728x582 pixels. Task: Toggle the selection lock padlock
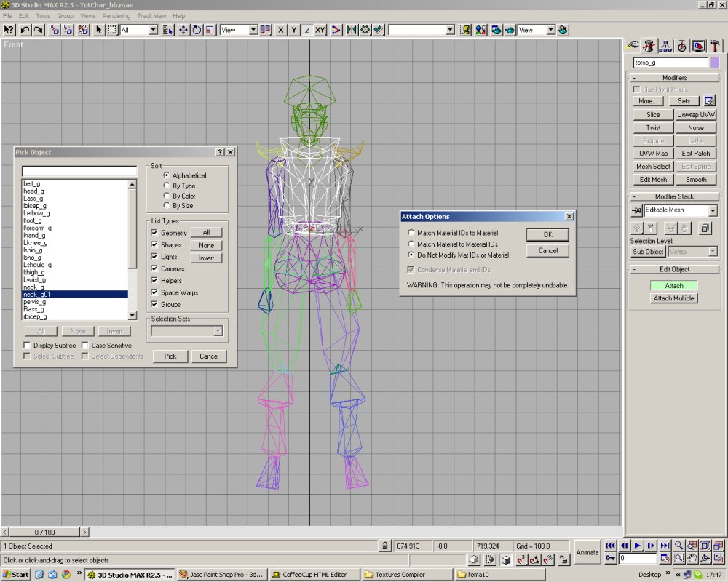pos(384,546)
